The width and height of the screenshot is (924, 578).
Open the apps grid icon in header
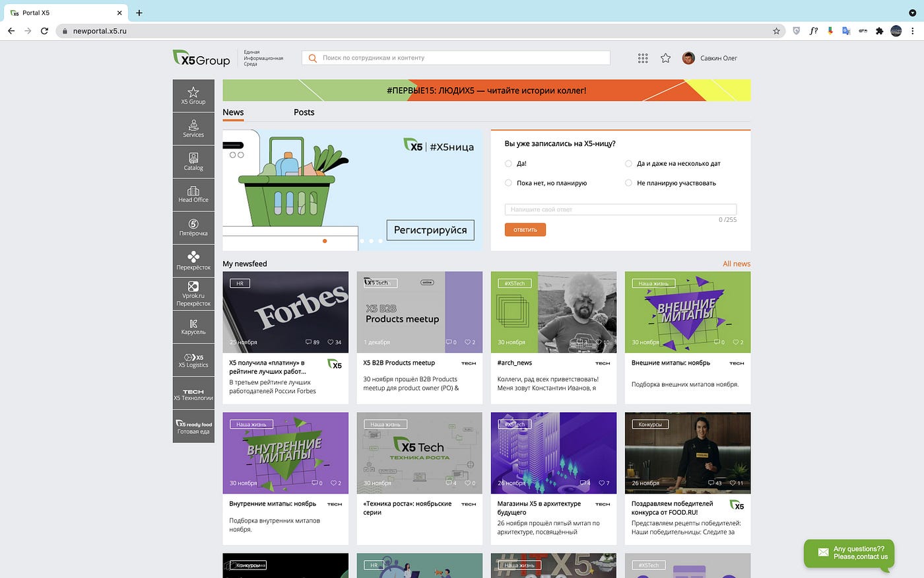pos(643,58)
